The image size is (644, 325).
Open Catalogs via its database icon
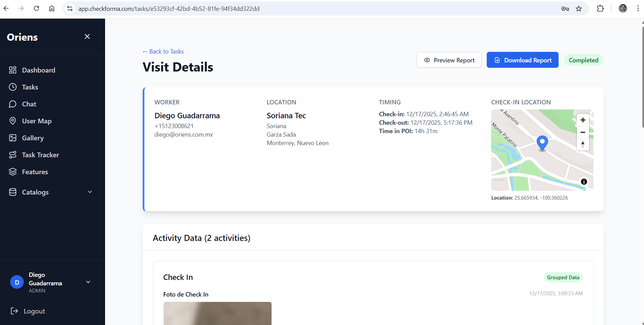(x=13, y=192)
